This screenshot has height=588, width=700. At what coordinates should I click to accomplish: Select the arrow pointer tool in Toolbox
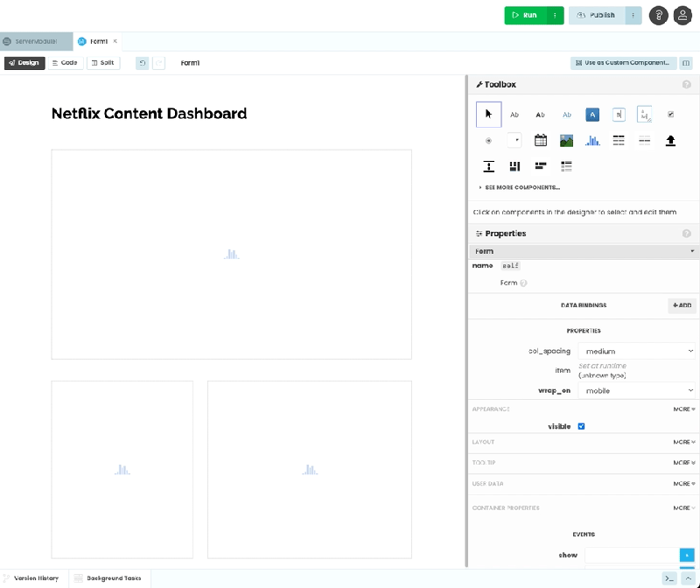488,114
